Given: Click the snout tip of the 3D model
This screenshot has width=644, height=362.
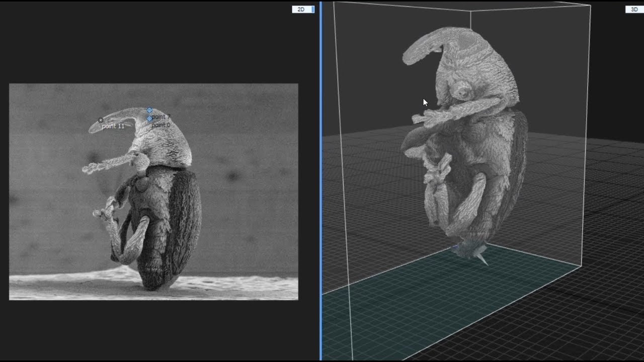Looking at the screenshot, I should [409, 57].
